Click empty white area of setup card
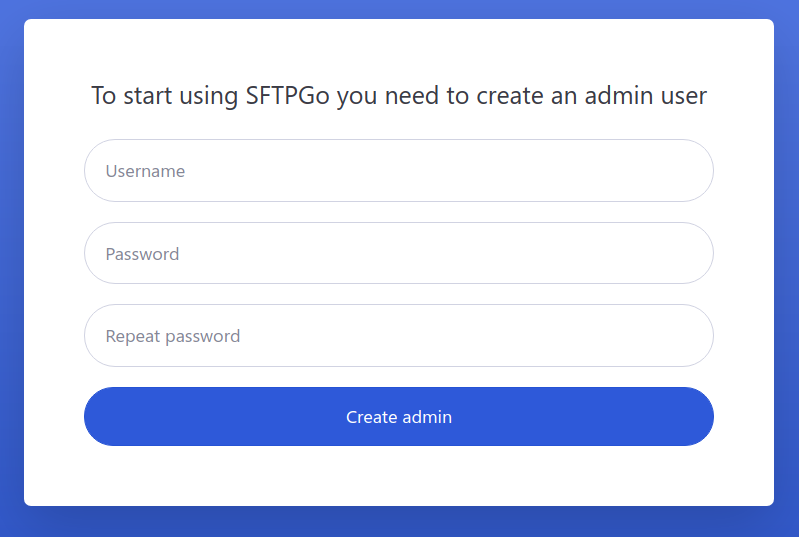 pyautogui.click(x=400, y=475)
